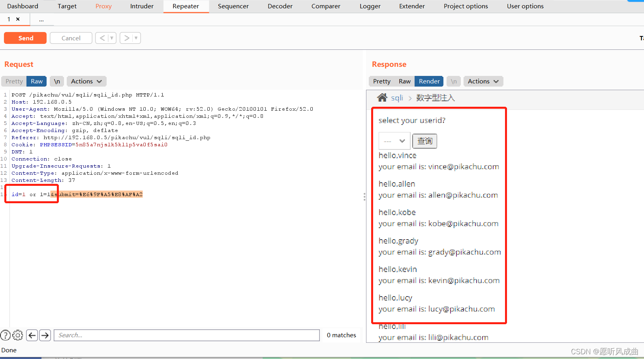Click 'select your userid?' label
Viewport: 644px width, 359px height.
[x=412, y=120]
